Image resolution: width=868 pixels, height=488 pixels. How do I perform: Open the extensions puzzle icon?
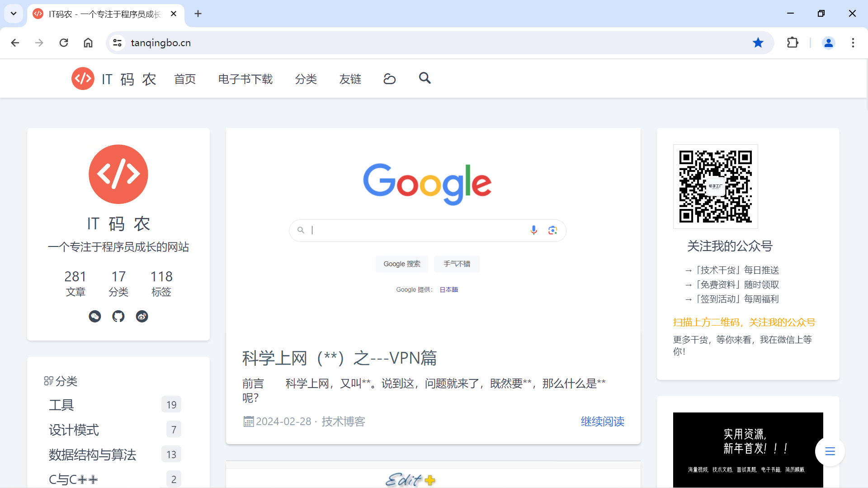point(793,43)
